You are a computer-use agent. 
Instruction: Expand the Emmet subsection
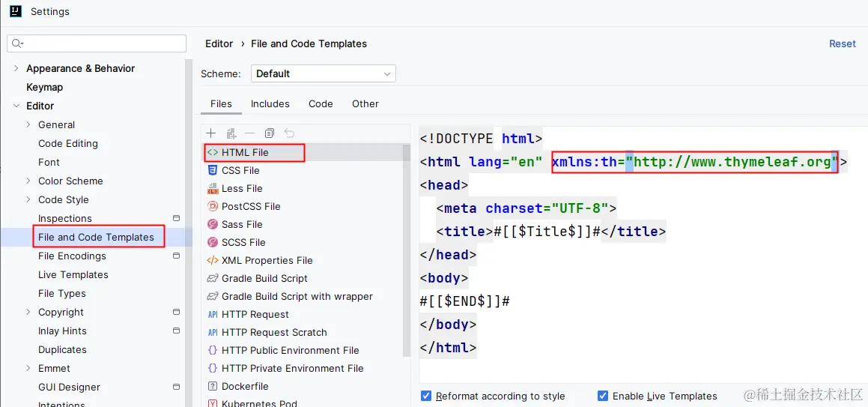click(x=28, y=368)
